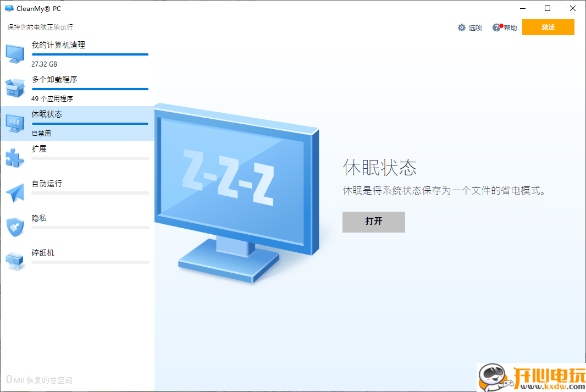
Task: Select the 碎纸机 shredder icon
Action: [14, 261]
